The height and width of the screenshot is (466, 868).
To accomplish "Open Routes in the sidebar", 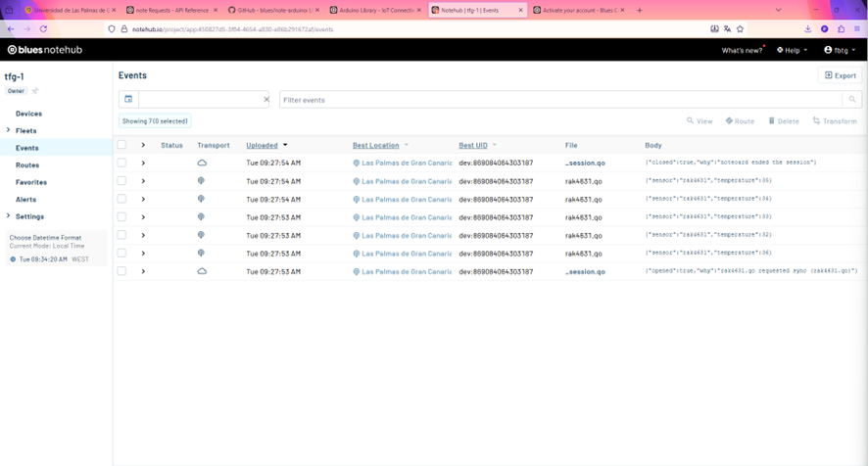I will click(x=27, y=164).
